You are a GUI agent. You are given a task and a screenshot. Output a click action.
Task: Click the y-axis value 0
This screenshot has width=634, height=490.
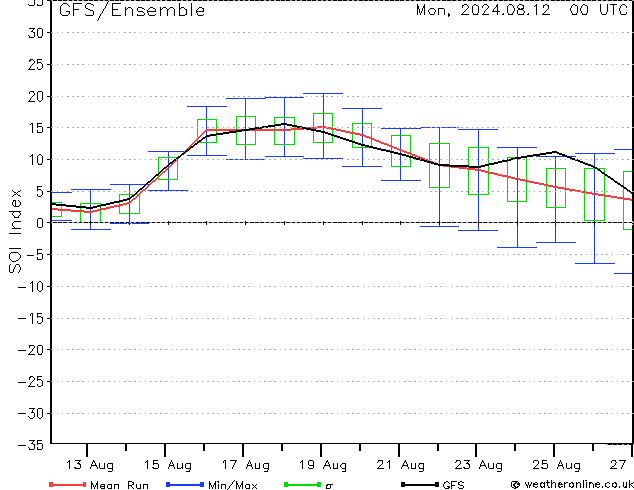(40, 223)
